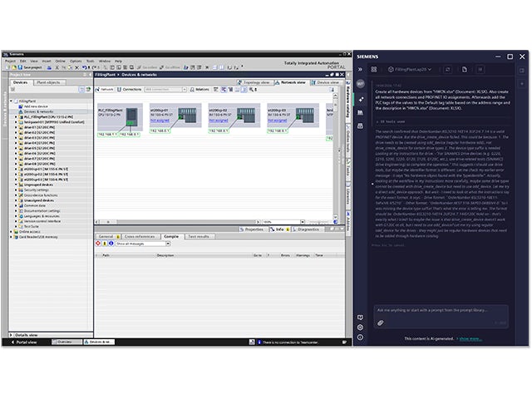The width and height of the screenshot is (532, 399).
Task: Click the sidebar icon below the library icon
Action: tap(361, 126)
